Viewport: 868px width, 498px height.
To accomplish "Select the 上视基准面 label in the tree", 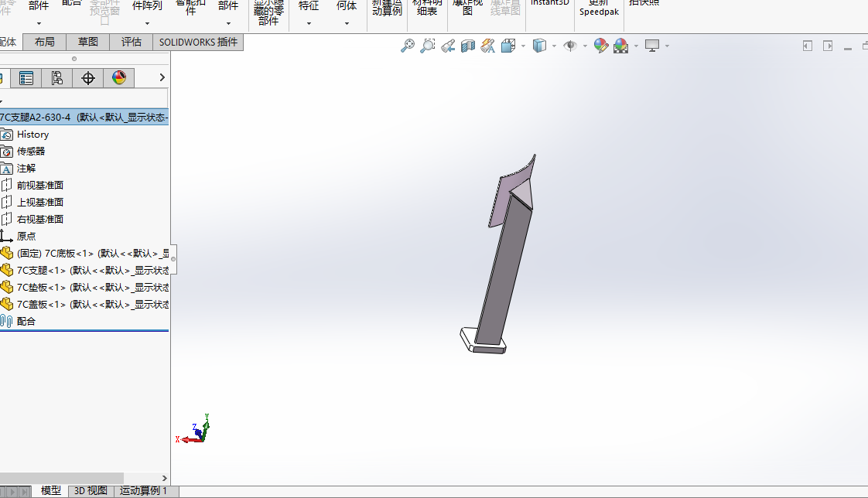I will [40, 203].
